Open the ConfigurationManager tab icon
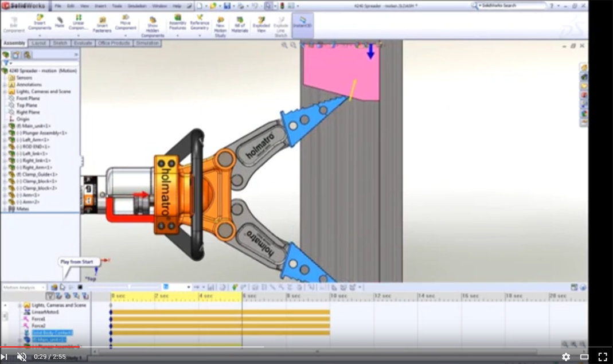This screenshot has height=364, width=613. click(27, 55)
